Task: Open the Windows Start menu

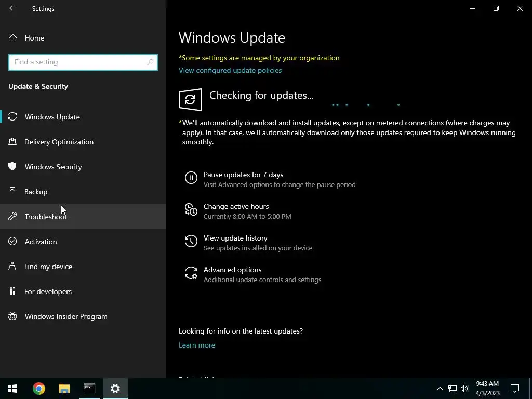Action: (x=12, y=389)
